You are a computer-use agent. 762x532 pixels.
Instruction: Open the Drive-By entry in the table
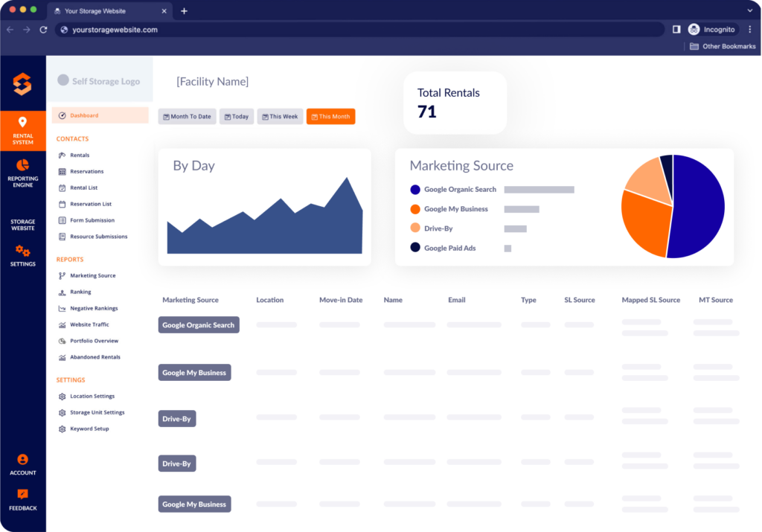click(176, 418)
